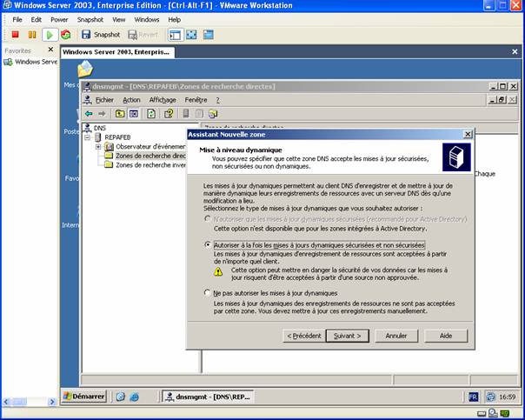Cancel the wizard with Annuler
525x420 pixels.
[x=396, y=336]
